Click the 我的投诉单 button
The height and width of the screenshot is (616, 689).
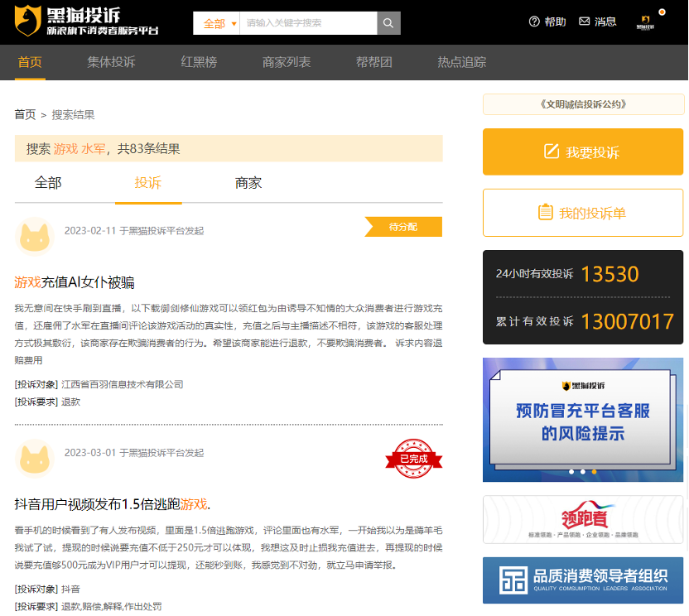pos(583,213)
